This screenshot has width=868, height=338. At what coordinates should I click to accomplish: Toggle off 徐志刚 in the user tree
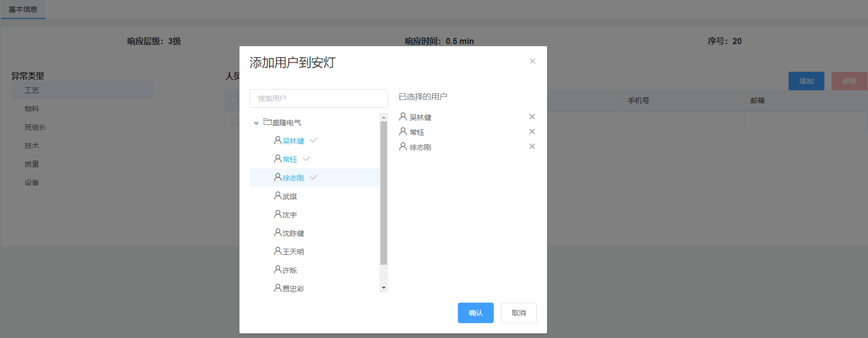tap(293, 178)
